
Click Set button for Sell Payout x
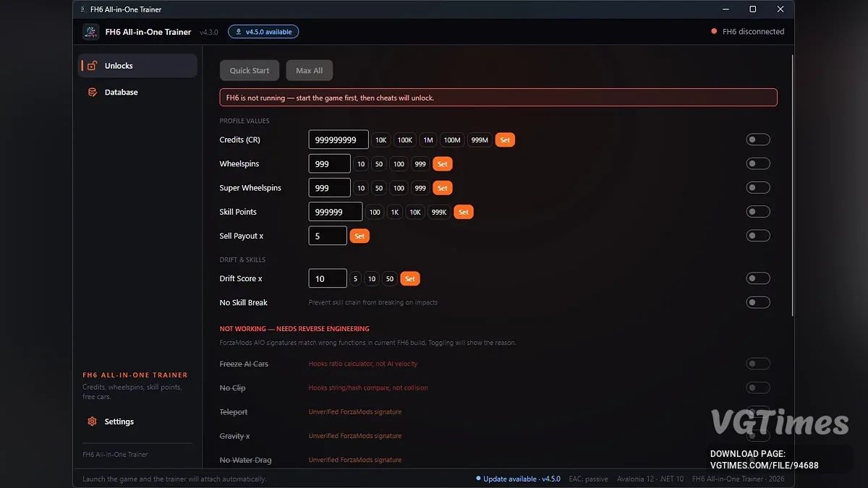tap(359, 236)
